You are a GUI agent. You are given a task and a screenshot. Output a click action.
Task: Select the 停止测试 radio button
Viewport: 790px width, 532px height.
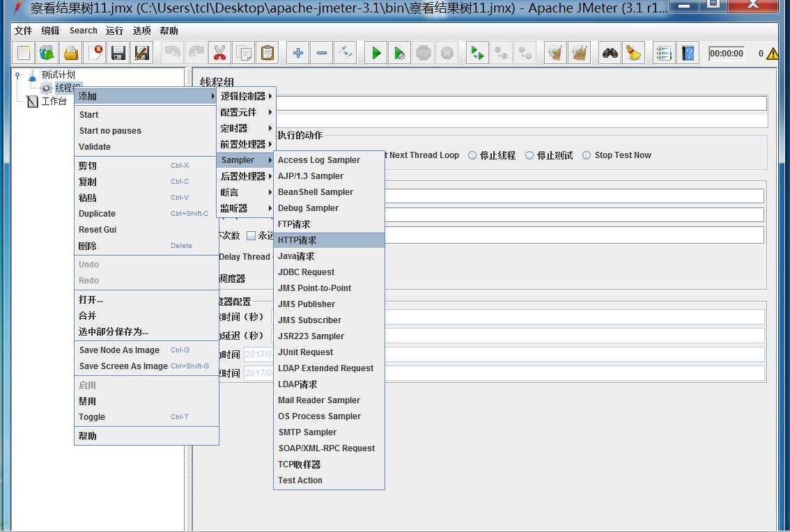[529, 155]
